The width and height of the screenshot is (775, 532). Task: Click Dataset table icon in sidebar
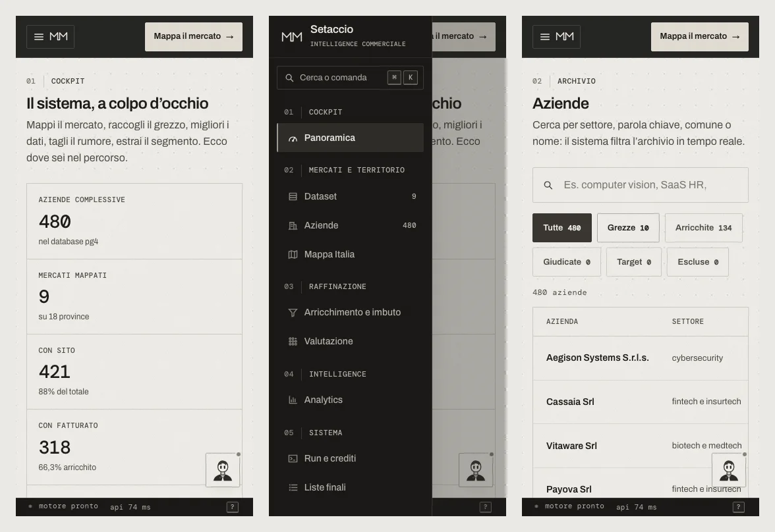tap(293, 197)
